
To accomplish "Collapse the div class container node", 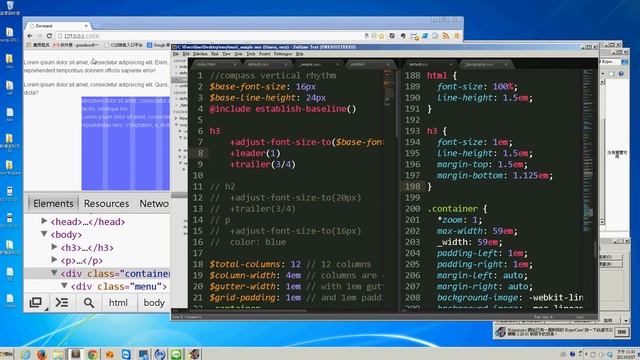I will pos(54,273).
